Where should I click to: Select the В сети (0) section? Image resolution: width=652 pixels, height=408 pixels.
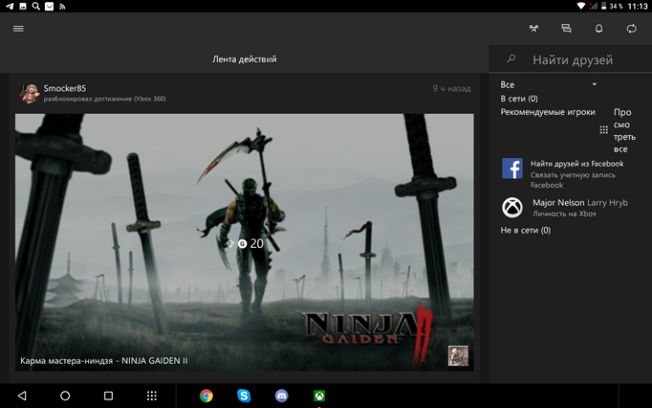(x=519, y=99)
